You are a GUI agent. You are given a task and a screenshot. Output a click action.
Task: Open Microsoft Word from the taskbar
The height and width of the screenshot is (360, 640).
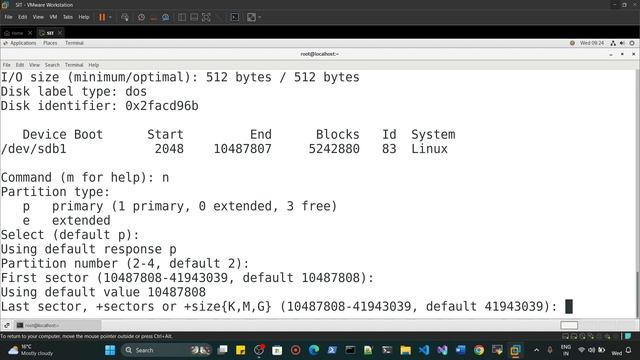(x=460, y=350)
